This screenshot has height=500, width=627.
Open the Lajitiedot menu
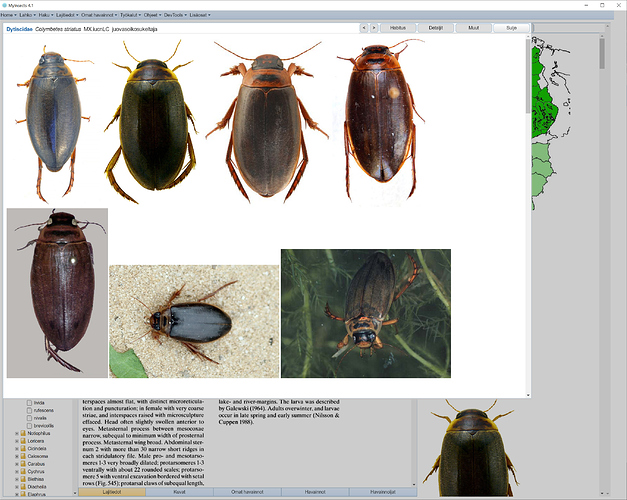(x=67, y=15)
